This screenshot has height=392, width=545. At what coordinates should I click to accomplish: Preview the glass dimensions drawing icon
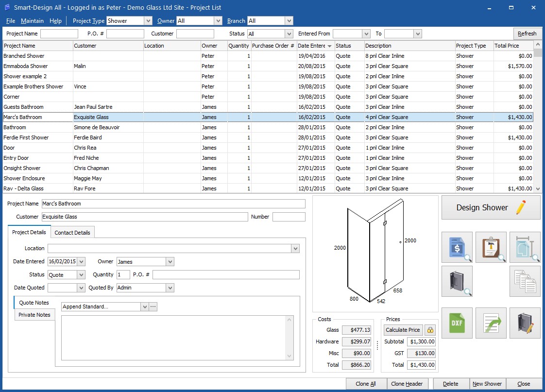[525, 247]
